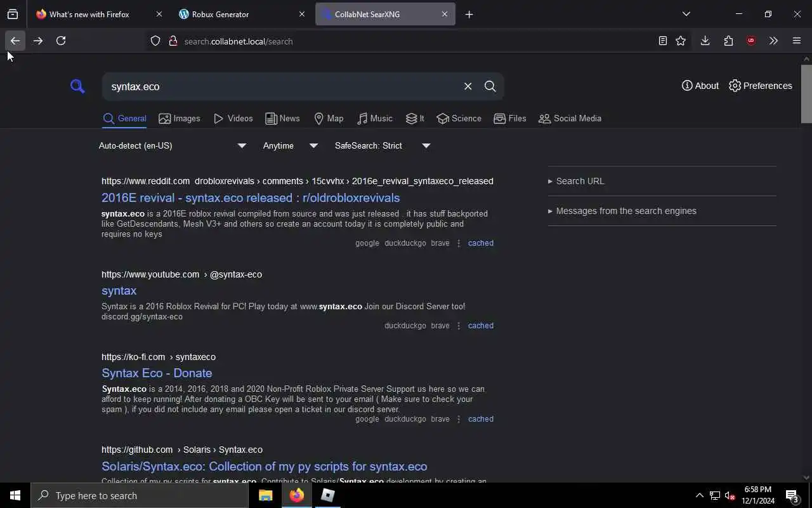The image size is (812, 508).
Task: Click the Windows taskbar search box
Action: [140, 495]
